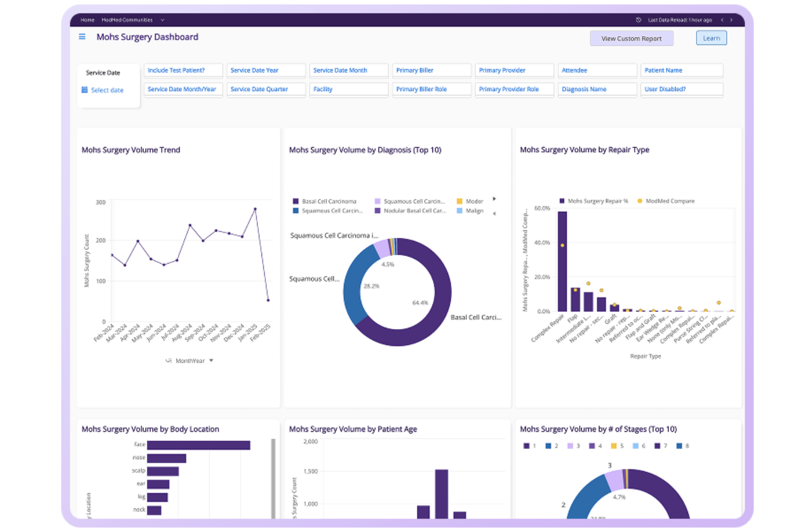The width and height of the screenshot is (798, 532).
Task: Click the Select date link
Action: [x=107, y=90]
